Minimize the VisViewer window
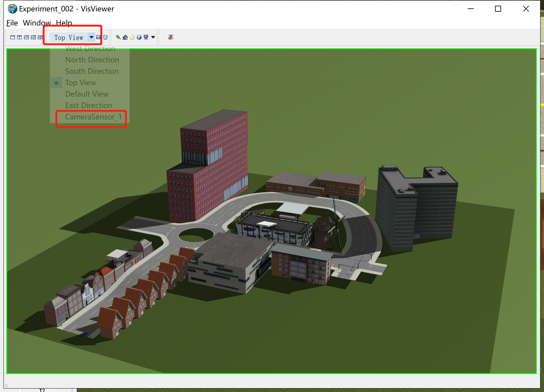544x392 pixels. (471, 9)
